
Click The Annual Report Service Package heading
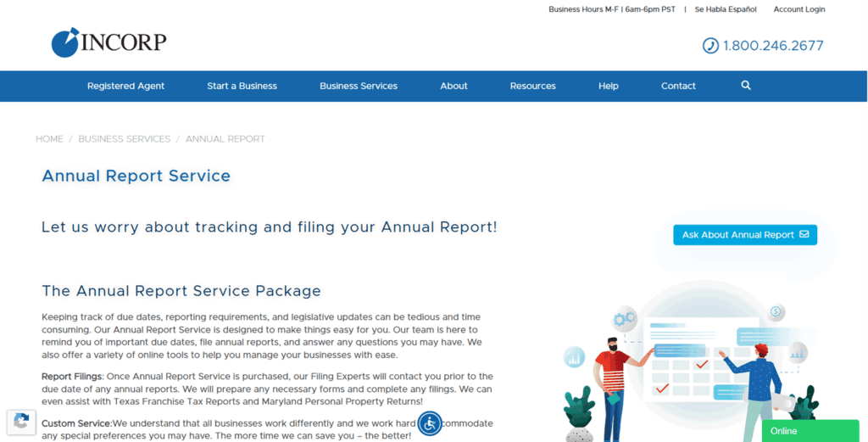(181, 291)
